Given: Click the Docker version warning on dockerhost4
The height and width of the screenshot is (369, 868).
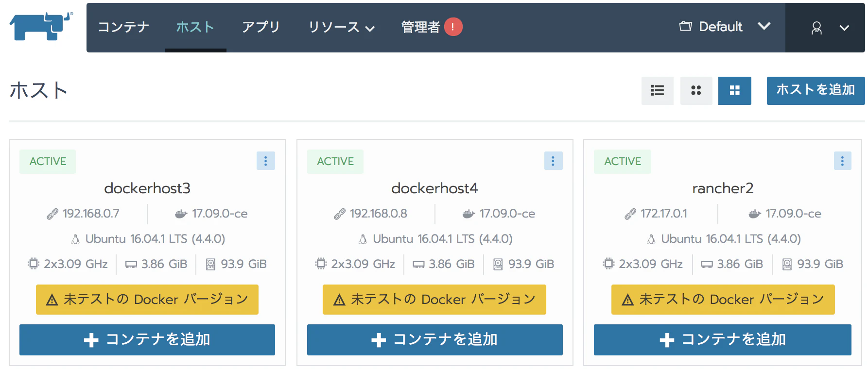Looking at the screenshot, I should point(434,300).
